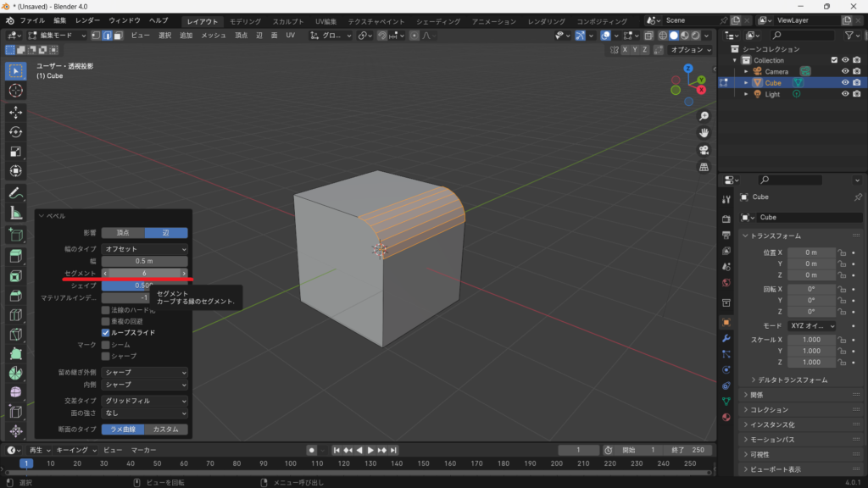Open the 幅のタイプ dropdown showing オフセット

(x=144, y=249)
